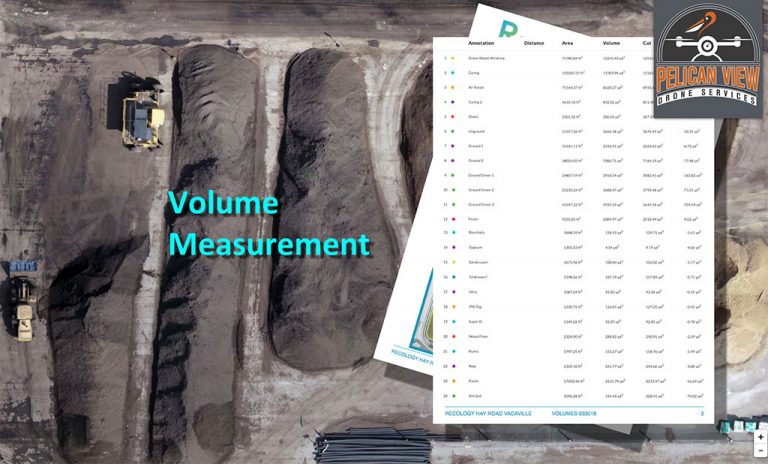Screen dimensions: 768x464
Task: Click the Volume Measurement overlay title
Action: [x=268, y=223]
